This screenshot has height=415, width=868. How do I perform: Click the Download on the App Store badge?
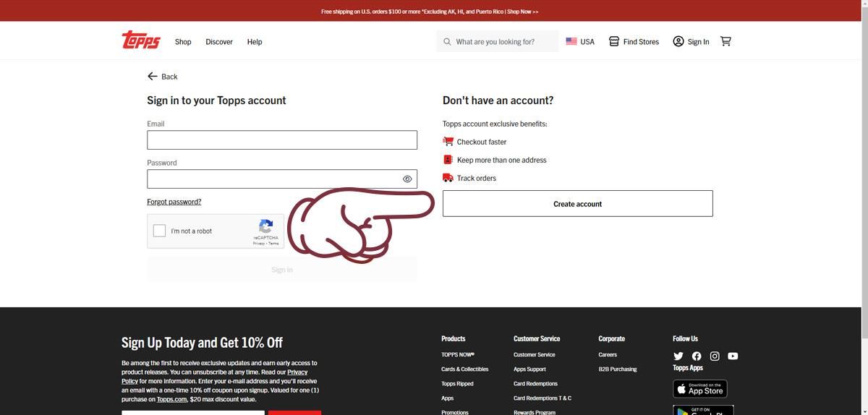tap(700, 388)
